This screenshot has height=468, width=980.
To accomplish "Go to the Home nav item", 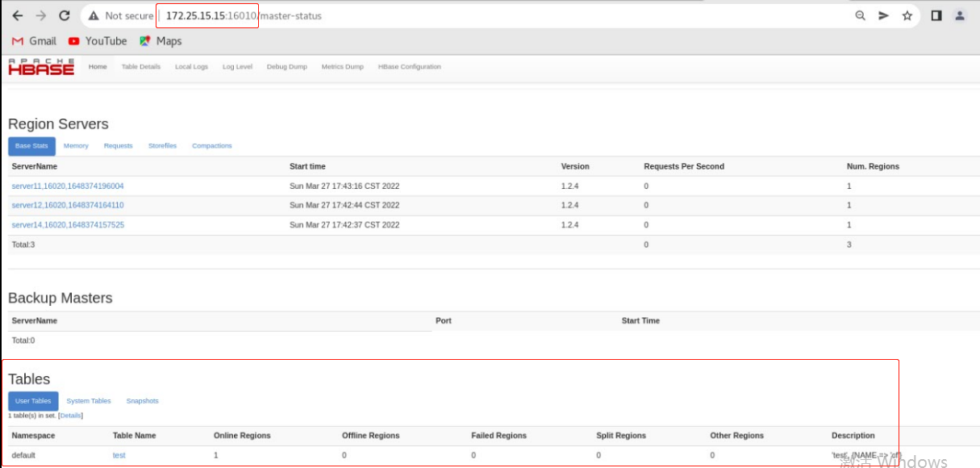I will pos(98,67).
